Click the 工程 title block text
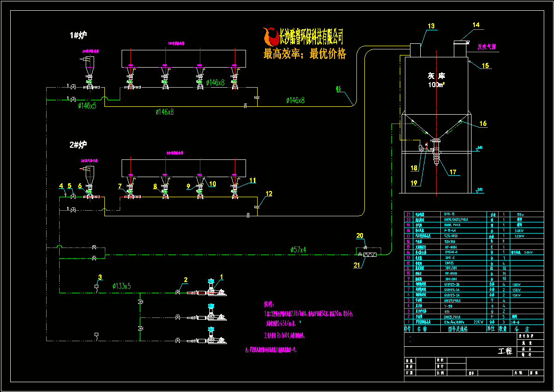The image size is (554, 392). pos(505,351)
